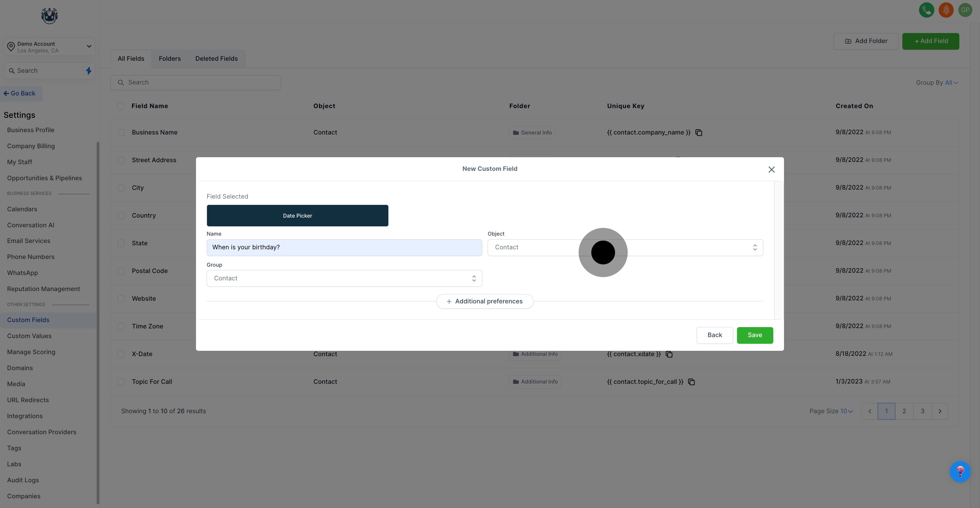Click the Save button in the dialog
This screenshot has height=508, width=980.
coord(755,335)
